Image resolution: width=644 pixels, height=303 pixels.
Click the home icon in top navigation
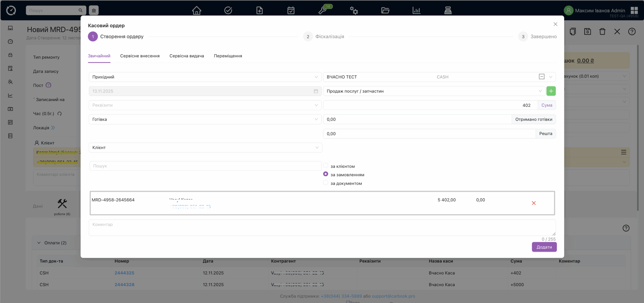(x=196, y=11)
